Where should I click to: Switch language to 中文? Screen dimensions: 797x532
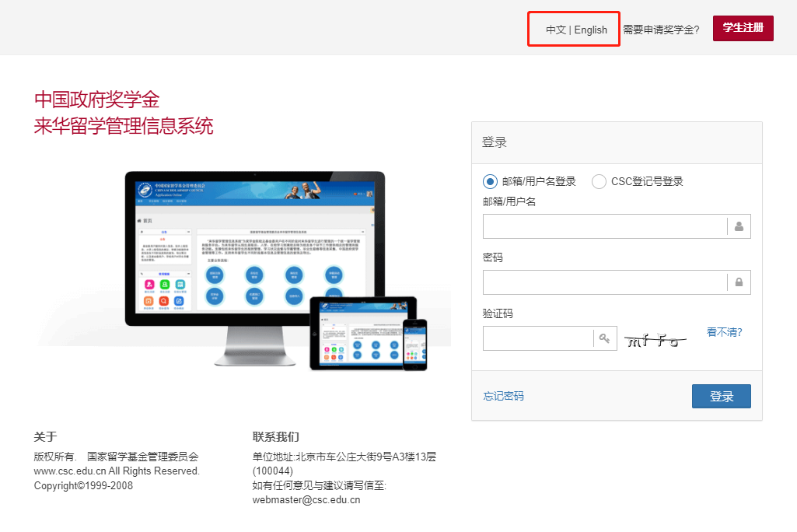pyautogui.click(x=555, y=30)
